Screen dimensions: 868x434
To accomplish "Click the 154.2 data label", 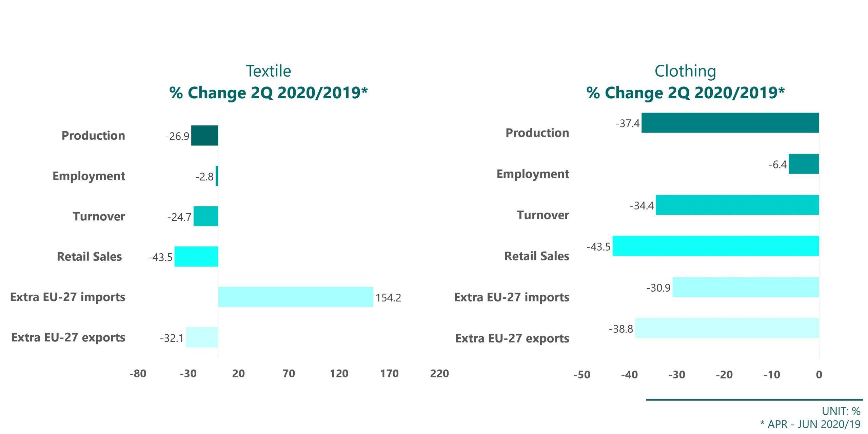I will pos(388,298).
